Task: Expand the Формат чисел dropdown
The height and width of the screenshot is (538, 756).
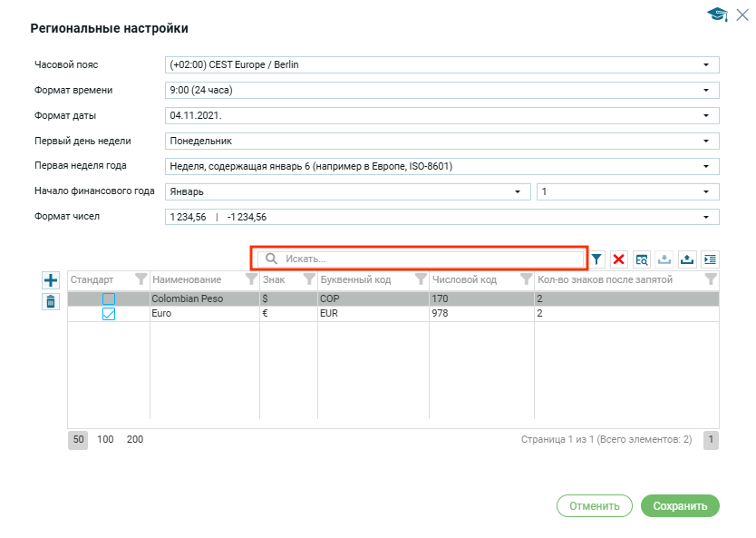Action: tap(705, 217)
